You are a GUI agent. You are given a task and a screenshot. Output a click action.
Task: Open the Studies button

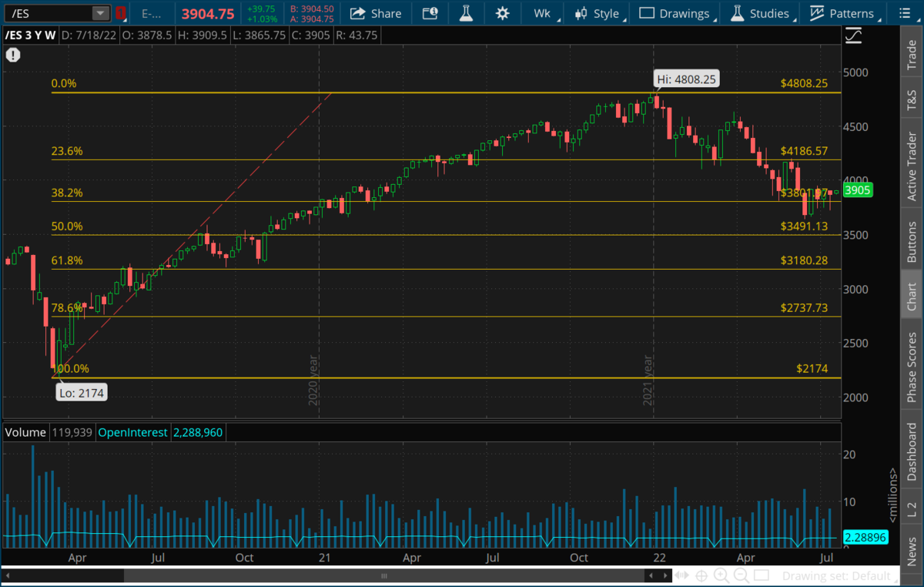click(760, 13)
